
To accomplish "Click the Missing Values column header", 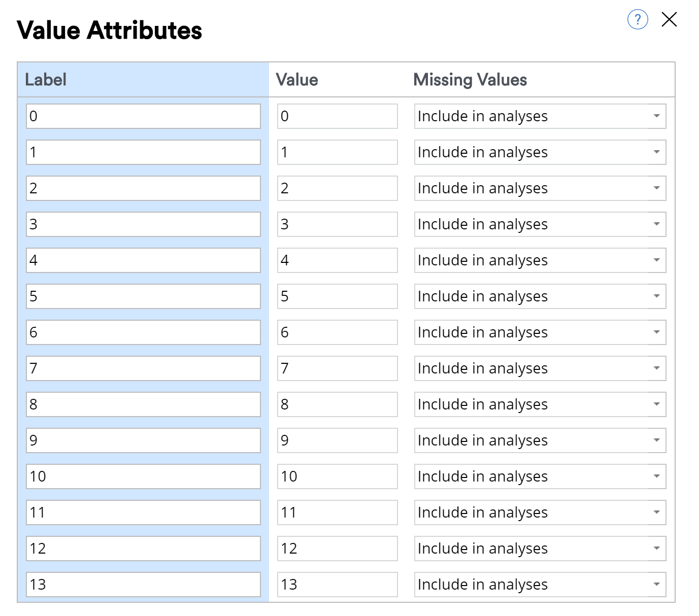I will [470, 80].
